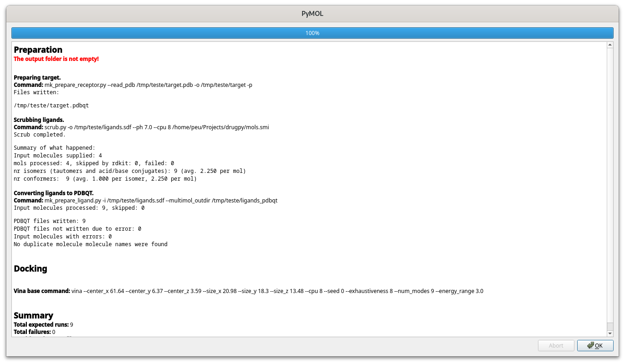
Task: Click the mk_prepare_receptor.py command line
Action: pos(133,85)
